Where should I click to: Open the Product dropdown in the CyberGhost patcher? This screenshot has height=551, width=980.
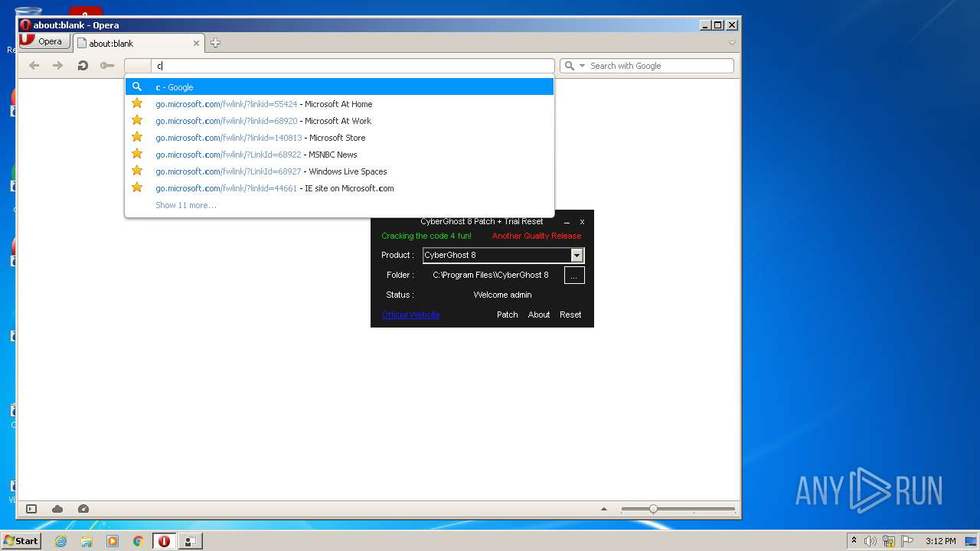(577, 255)
